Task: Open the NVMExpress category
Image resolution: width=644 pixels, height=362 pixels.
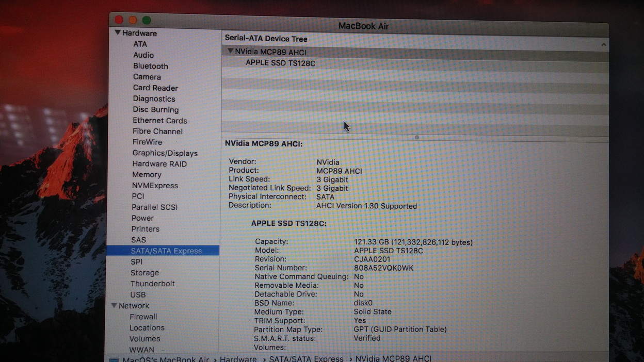Action: click(155, 186)
